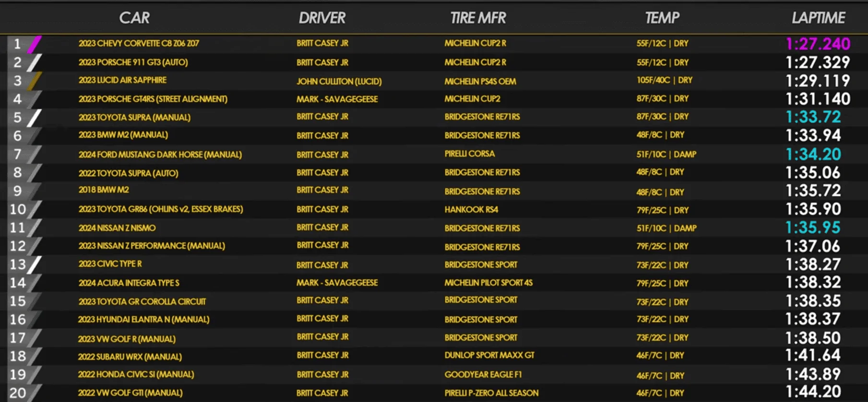Select 2023 BMW M2 (Manual) entry
The width and height of the screenshot is (868, 402).
pos(123,135)
